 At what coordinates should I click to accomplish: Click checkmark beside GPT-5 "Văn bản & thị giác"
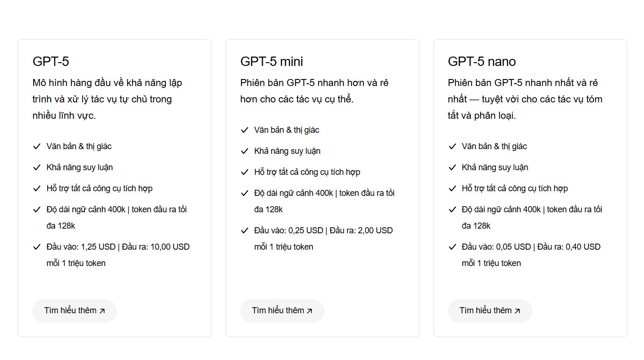37,146
